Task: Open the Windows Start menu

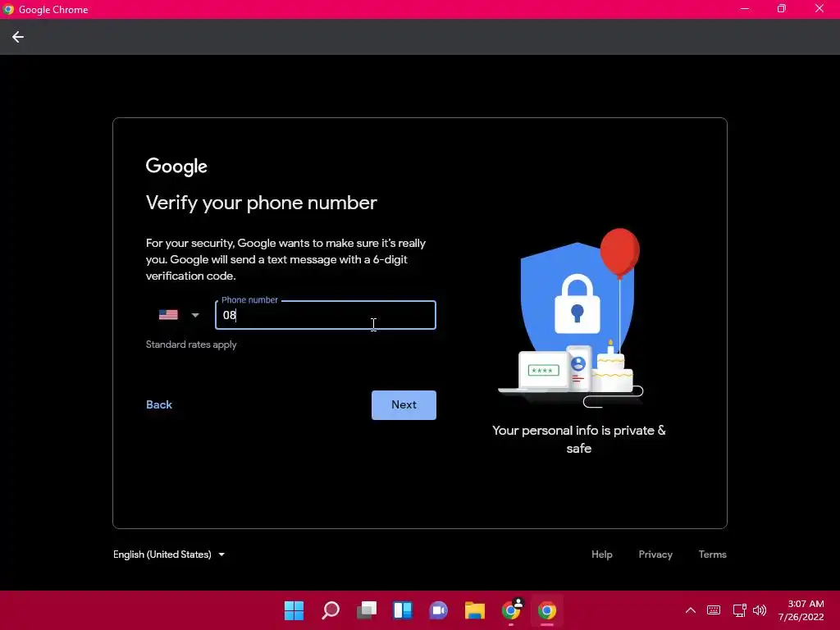Action: (x=294, y=610)
